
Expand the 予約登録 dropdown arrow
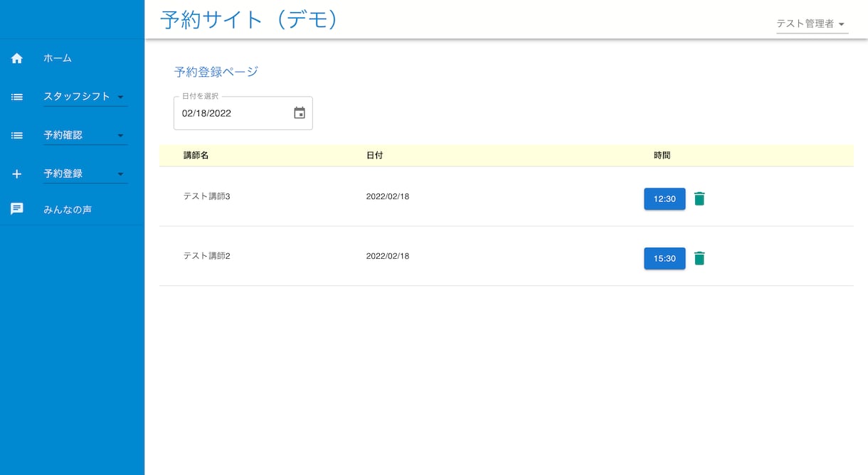point(120,174)
